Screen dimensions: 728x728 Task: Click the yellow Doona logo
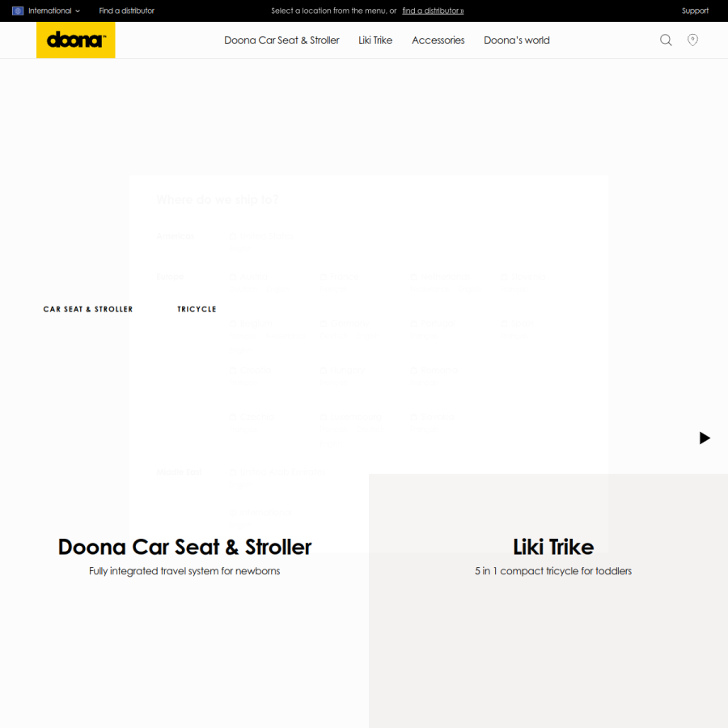76,40
